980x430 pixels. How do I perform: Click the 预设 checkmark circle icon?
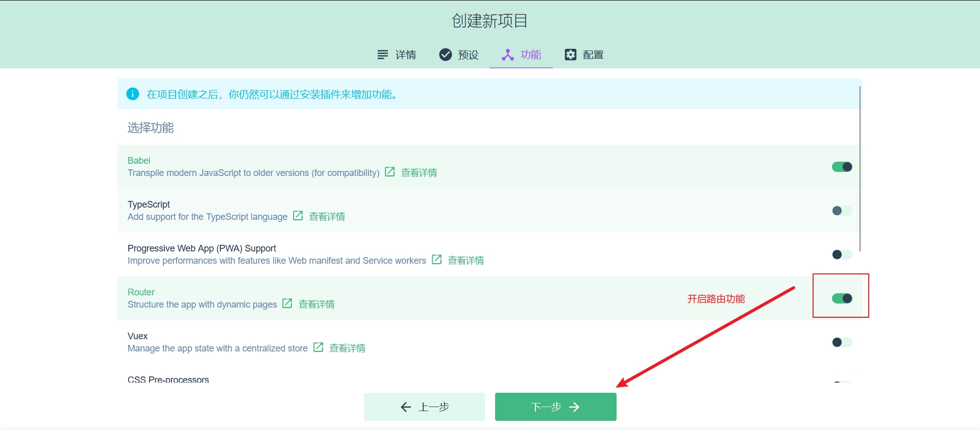click(446, 55)
